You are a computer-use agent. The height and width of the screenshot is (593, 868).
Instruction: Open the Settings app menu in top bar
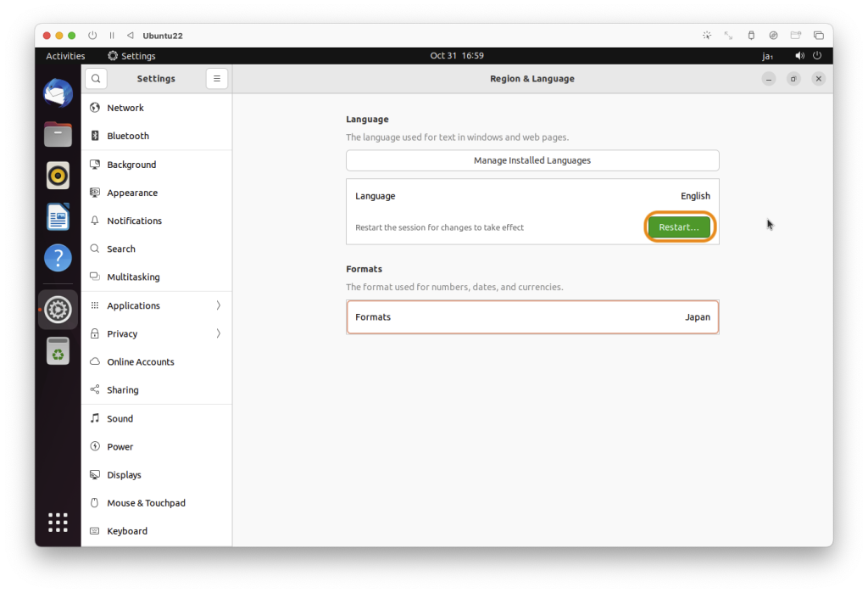(x=131, y=56)
